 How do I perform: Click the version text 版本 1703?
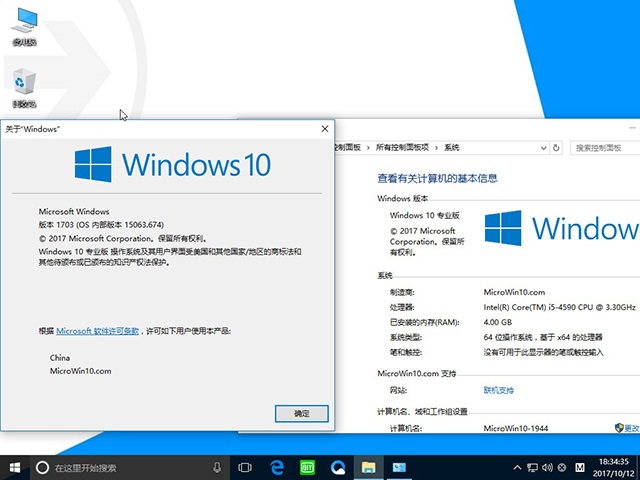point(56,225)
